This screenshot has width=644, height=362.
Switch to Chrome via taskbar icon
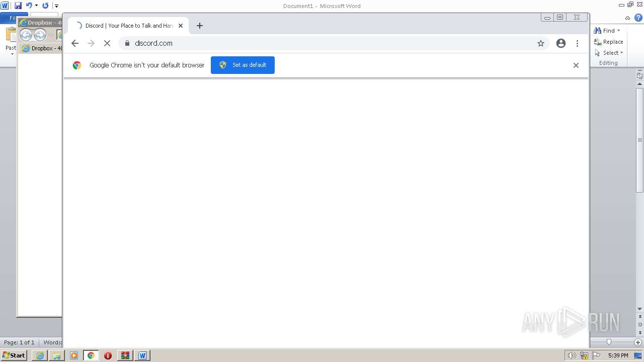[x=91, y=355]
